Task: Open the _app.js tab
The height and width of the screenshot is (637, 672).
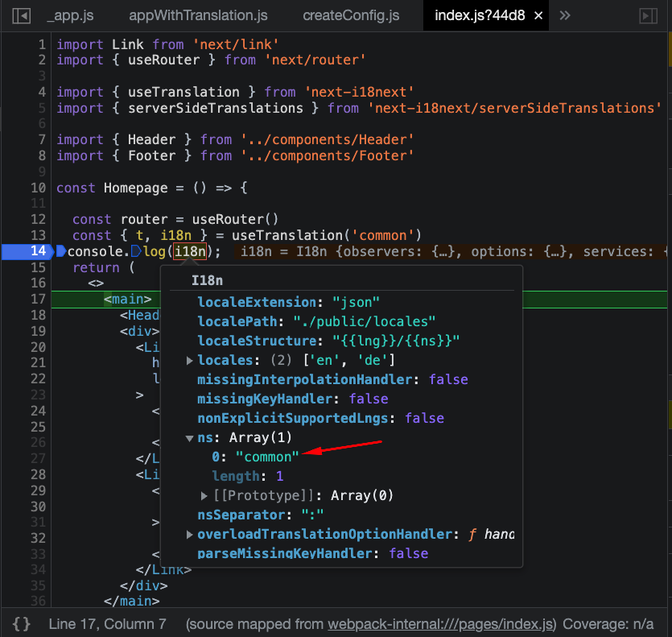Action: pyautogui.click(x=70, y=15)
